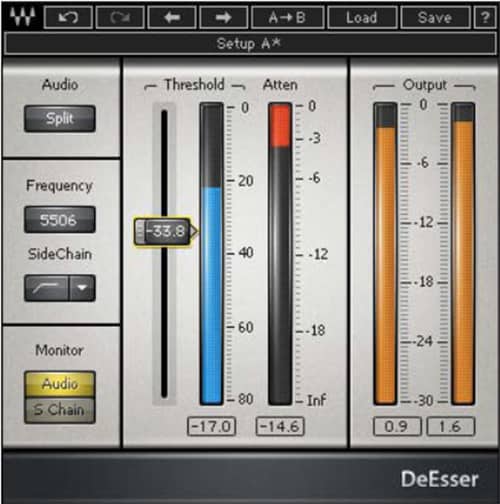Click the blue sidechain energy meter
500x504 pixels.
coord(212,254)
